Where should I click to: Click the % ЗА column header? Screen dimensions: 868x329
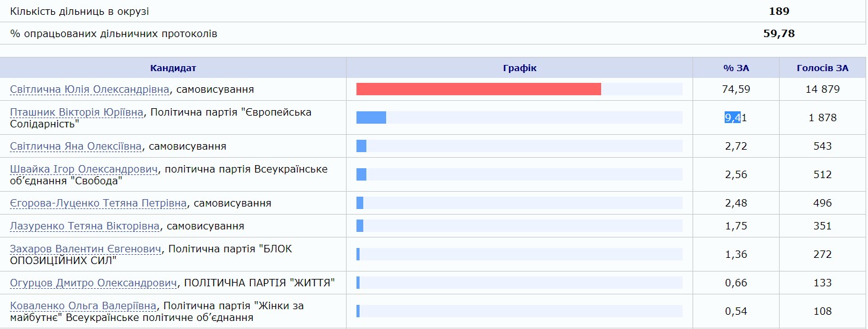(736, 68)
